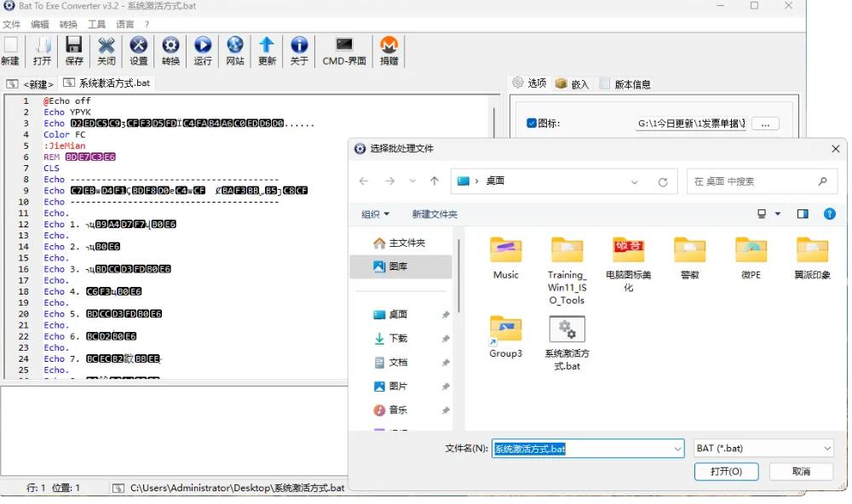
Task: Toggle the 图标 icon checkbox
Action: 532,123
